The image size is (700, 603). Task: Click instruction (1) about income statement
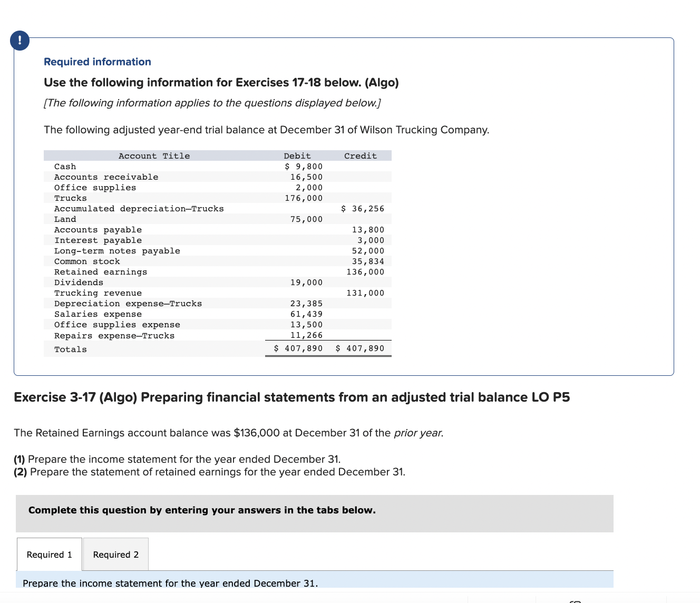click(177, 459)
